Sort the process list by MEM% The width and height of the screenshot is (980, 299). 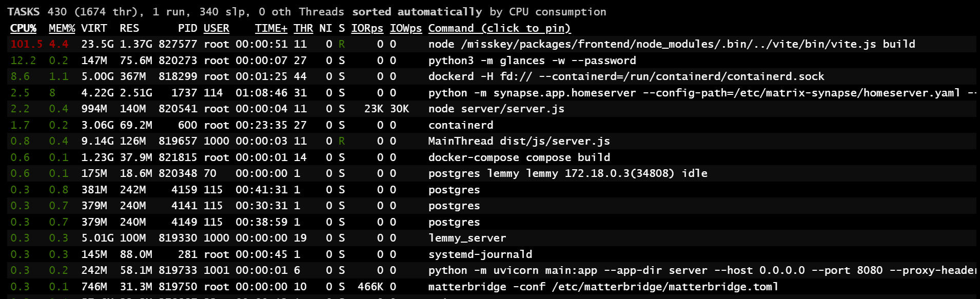tap(62, 28)
